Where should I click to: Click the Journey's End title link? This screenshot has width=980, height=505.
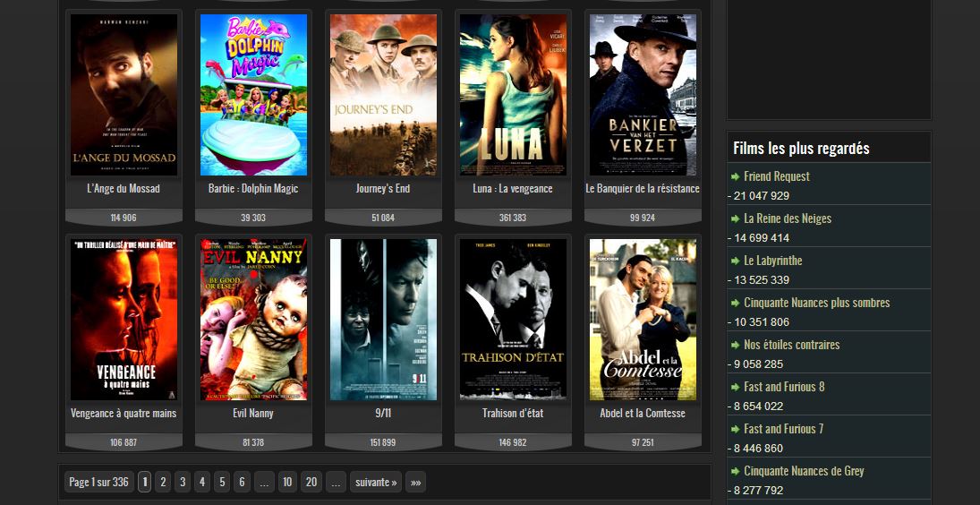(x=383, y=188)
